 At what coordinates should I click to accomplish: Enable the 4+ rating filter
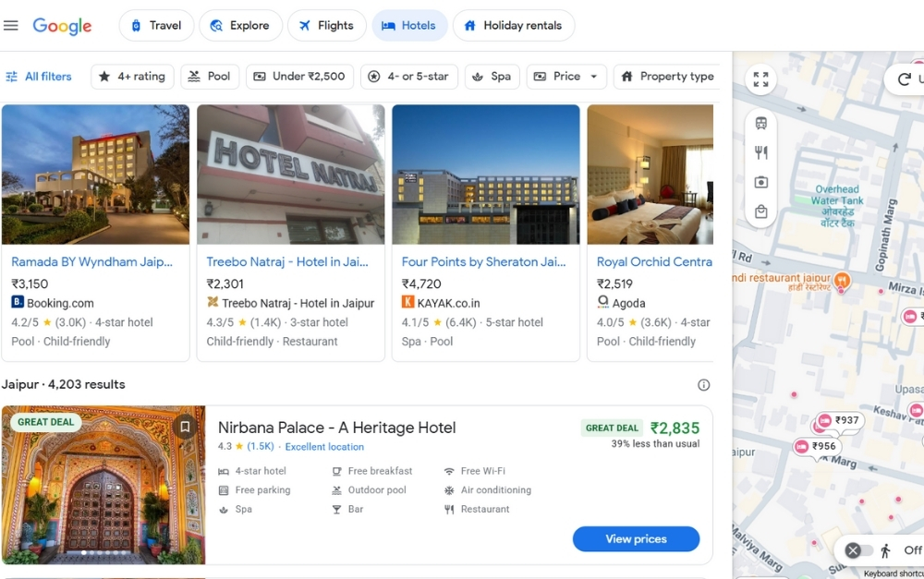132,76
